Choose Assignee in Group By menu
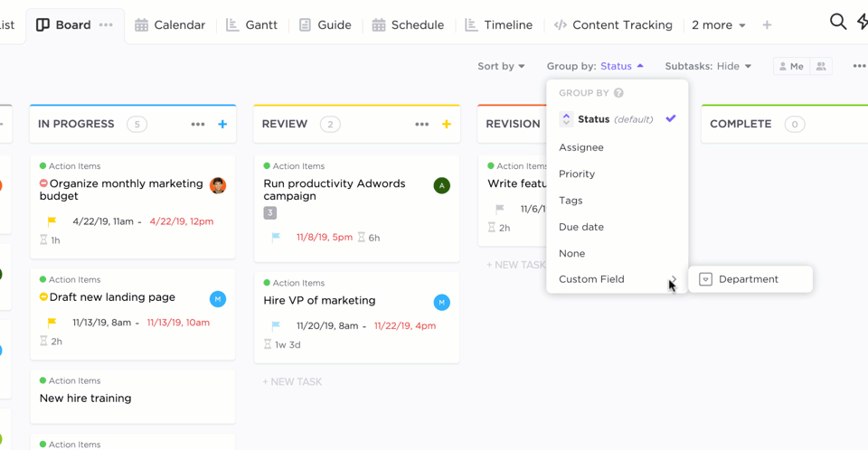868x450 pixels. click(x=581, y=147)
